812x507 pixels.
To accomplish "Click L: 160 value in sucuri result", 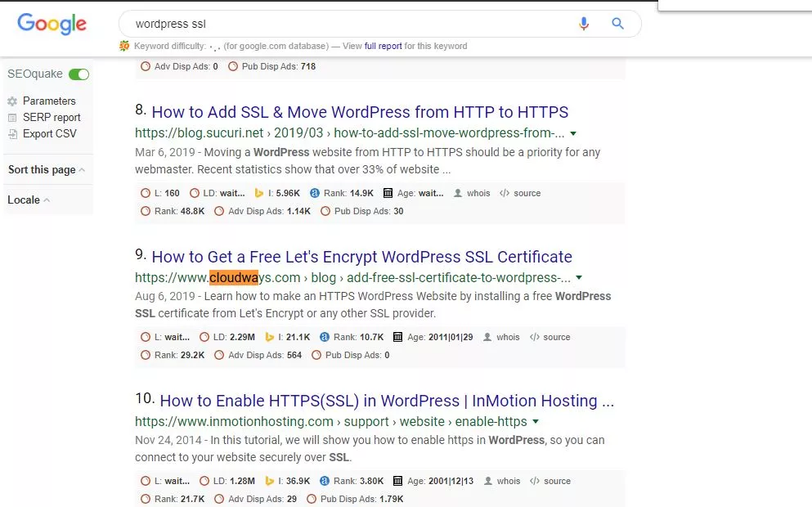I will [167, 193].
